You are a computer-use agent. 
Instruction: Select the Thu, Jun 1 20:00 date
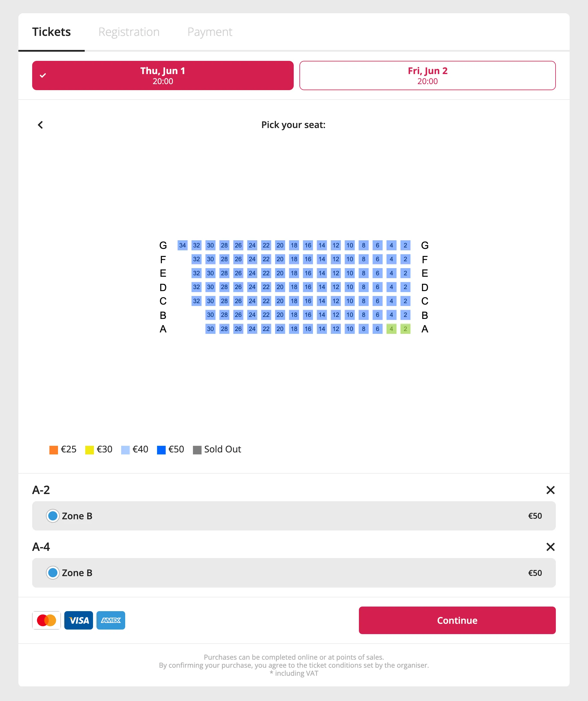(x=163, y=75)
